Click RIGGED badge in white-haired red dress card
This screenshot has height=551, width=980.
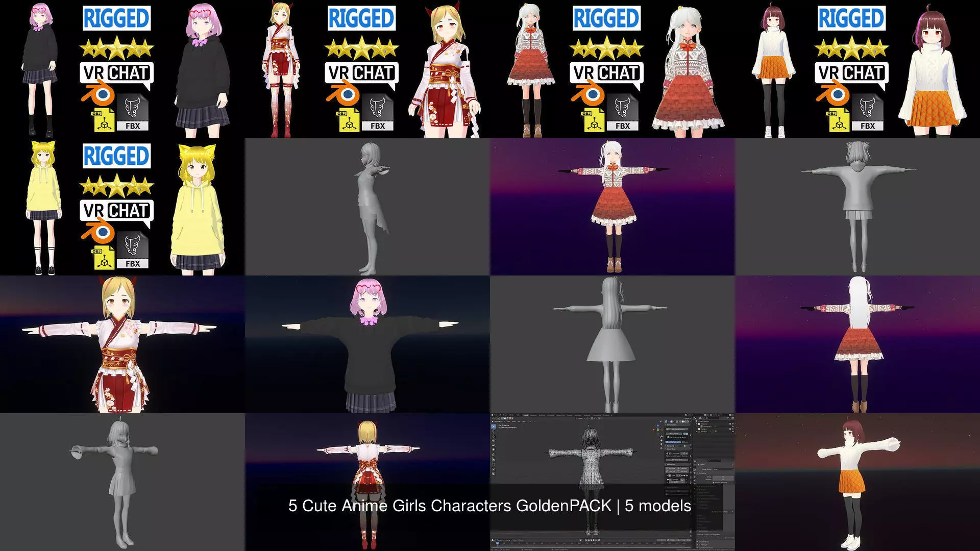tap(607, 19)
